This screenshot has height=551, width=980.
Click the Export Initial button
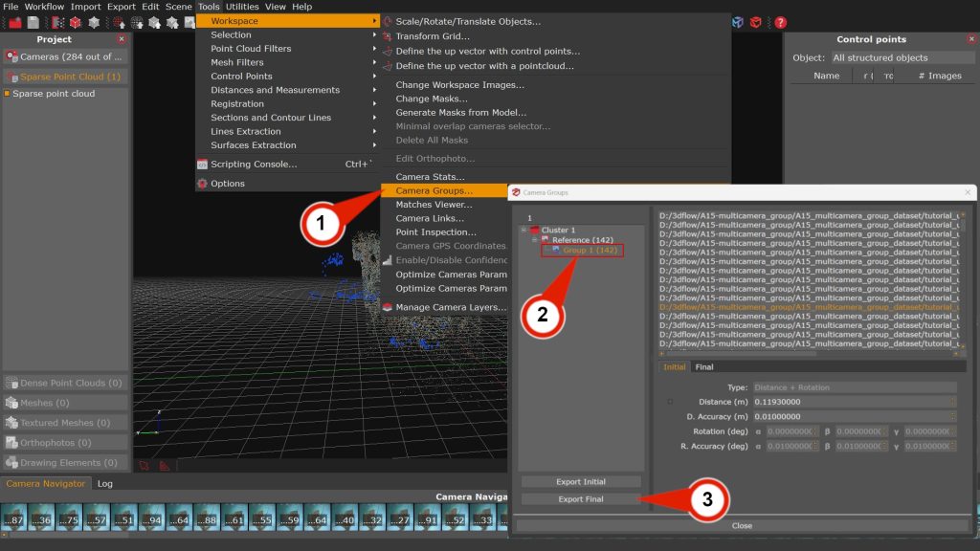[x=581, y=482]
